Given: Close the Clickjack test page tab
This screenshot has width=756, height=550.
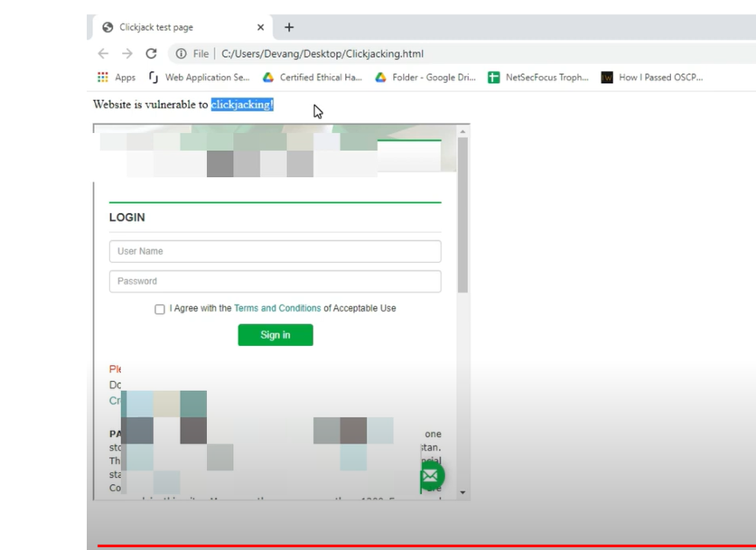Looking at the screenshot, I should (261, 27).
